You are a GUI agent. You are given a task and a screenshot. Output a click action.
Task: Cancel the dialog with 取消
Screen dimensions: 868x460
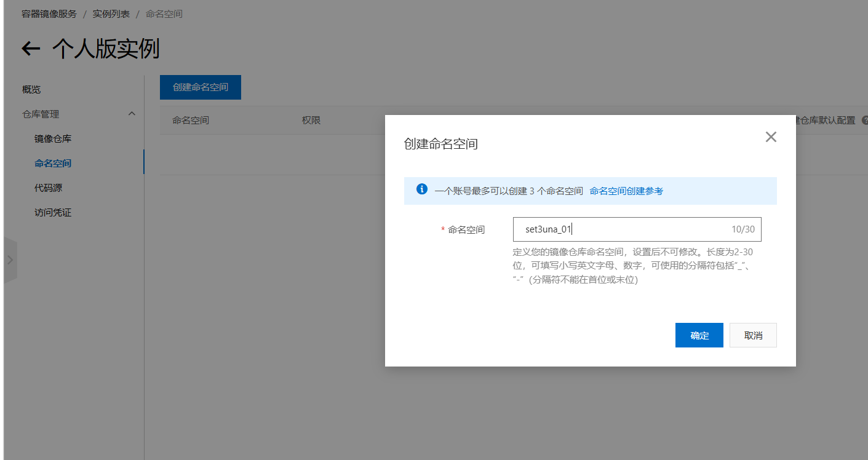753,335
